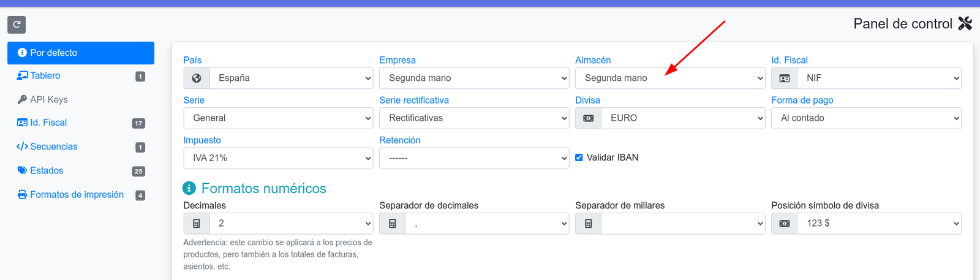Open the Serie dropdown showing General
Screen dimensions: 980x280
[278, 118]
